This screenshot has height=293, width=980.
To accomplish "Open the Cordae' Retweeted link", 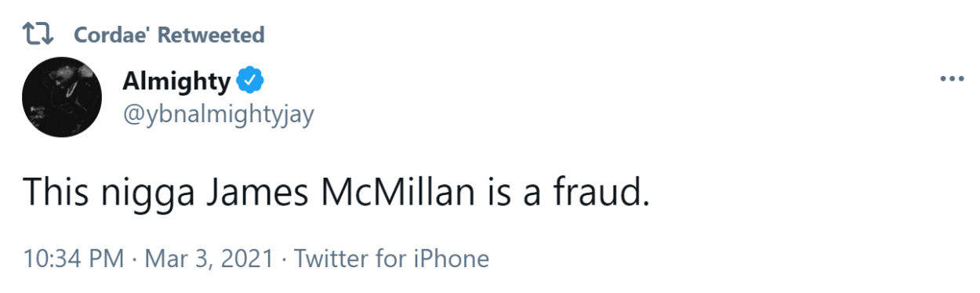I will tap(169, 34).
